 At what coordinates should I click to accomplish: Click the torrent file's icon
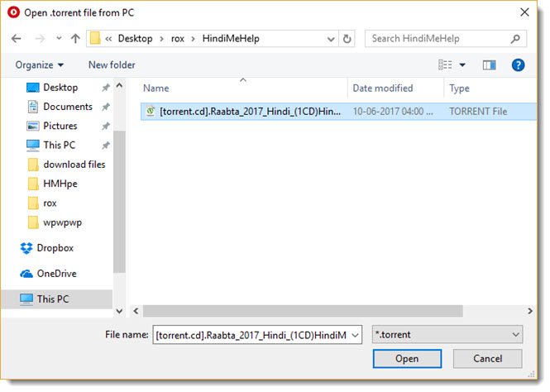click(151, 111)
